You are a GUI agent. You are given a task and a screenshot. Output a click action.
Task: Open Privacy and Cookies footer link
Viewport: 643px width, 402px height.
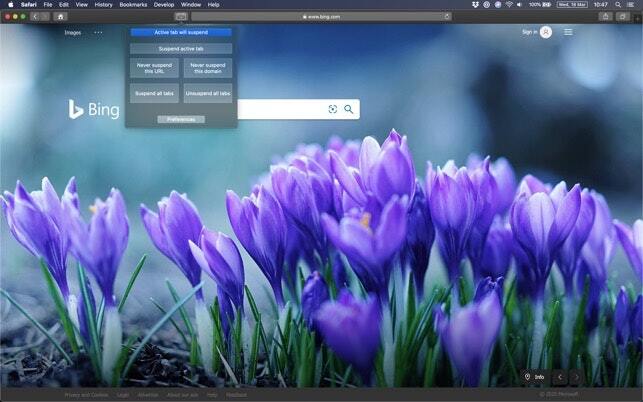point(86,395)
